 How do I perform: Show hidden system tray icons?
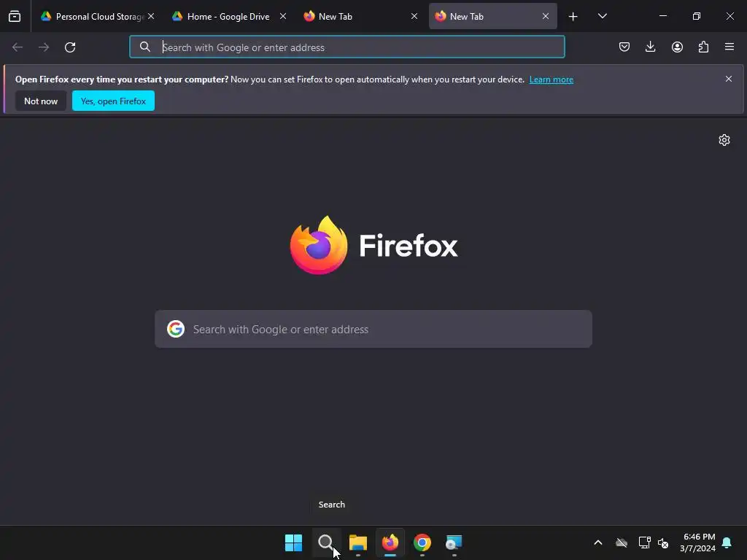tap(598, 542)
